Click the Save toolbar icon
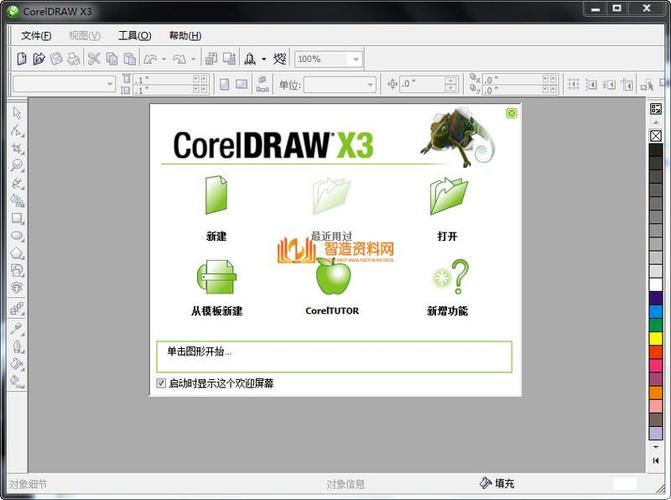This screenshot has height=500, width=671. coord(56,59)
